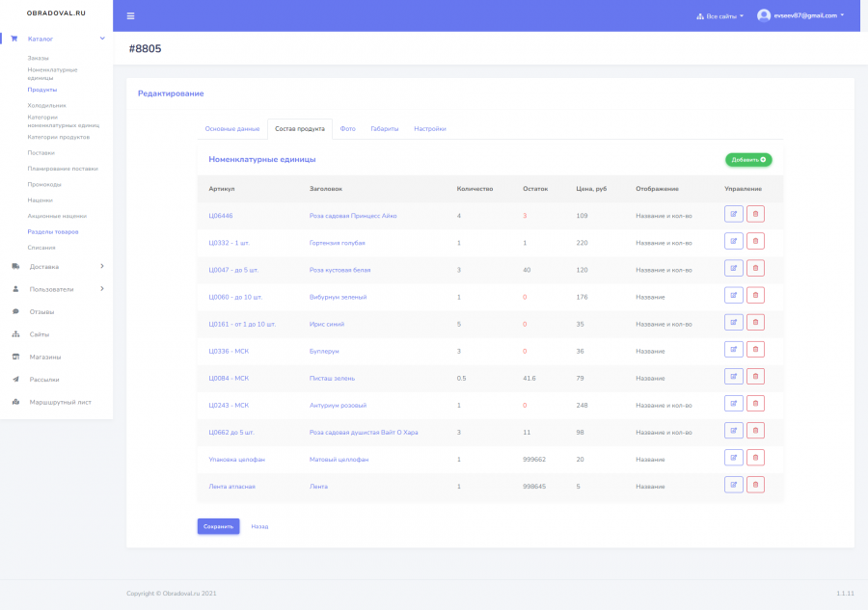Open the Все сайты dropdown

click(x=719, y=16)
